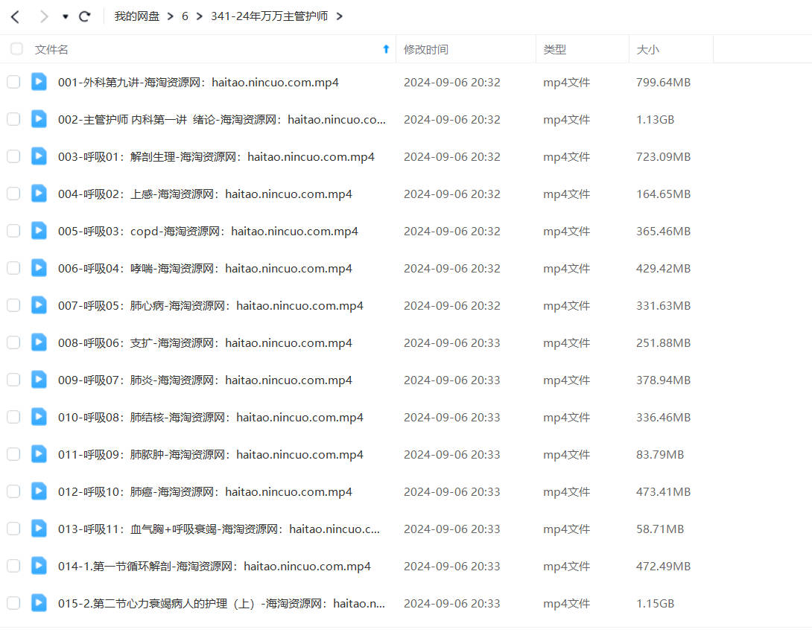
Task: Click video icon of 013-呼吸11:血气胸+呼吸衰竭
Action: 39,529
